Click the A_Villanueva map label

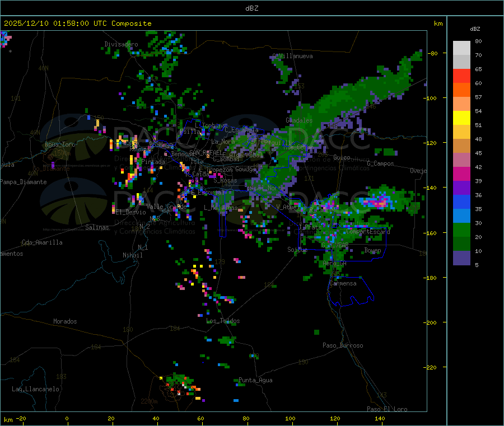click(292, 56)
